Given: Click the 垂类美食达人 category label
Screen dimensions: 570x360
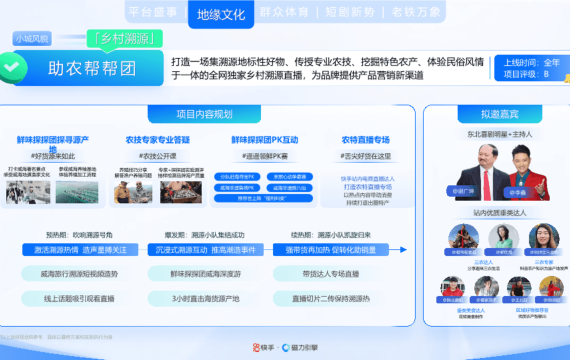Looking at the screenshot, I should [x=470, y=311].
